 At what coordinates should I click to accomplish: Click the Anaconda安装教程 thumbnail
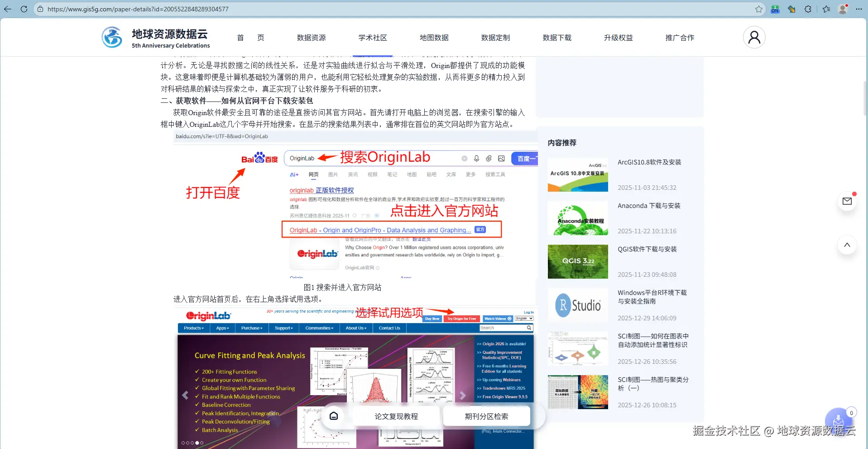578,218
